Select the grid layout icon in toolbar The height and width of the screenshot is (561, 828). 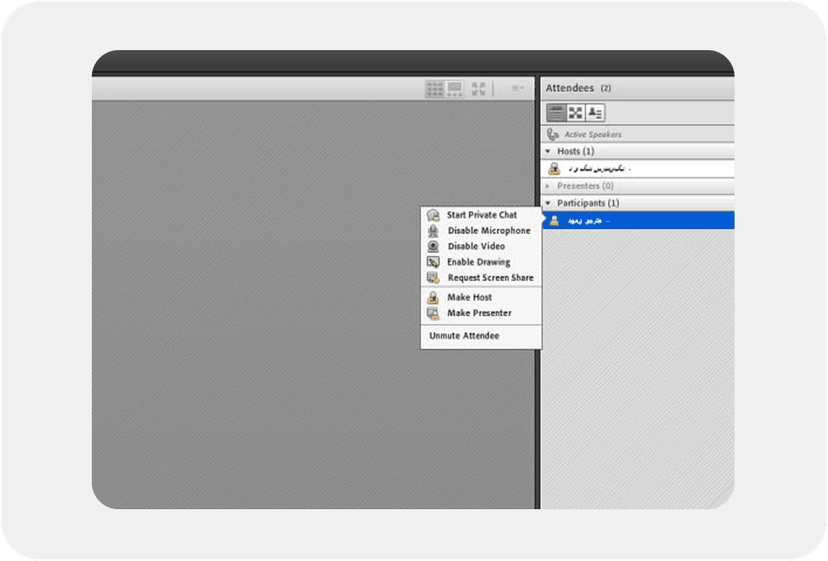[x=435, y=89]
